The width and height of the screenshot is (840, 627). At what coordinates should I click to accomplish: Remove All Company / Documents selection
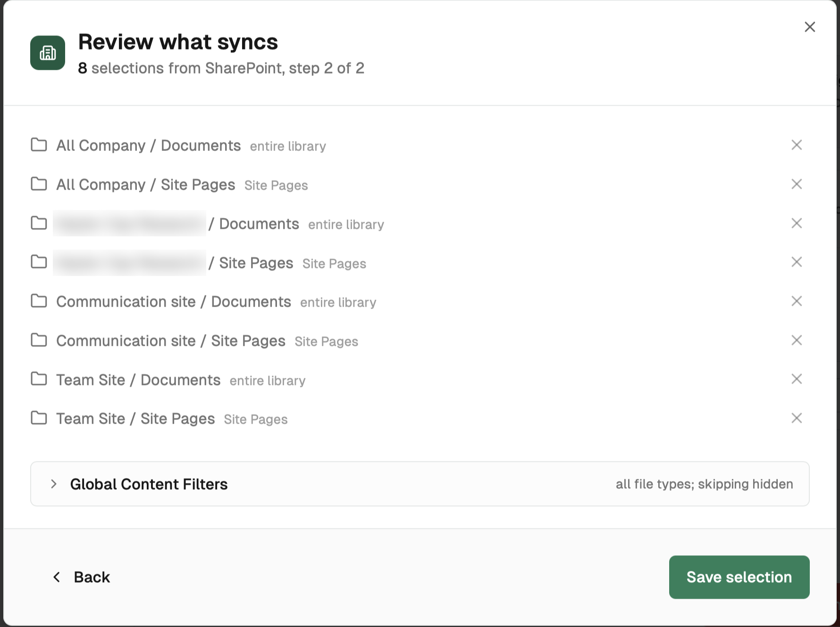point(797,145)
